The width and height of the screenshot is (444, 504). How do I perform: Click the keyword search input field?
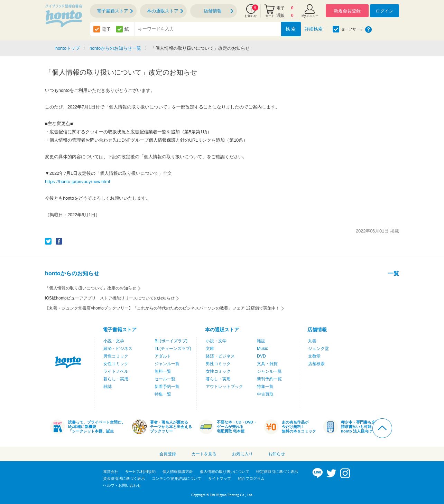pyautogui.click(x=207, y=29)
